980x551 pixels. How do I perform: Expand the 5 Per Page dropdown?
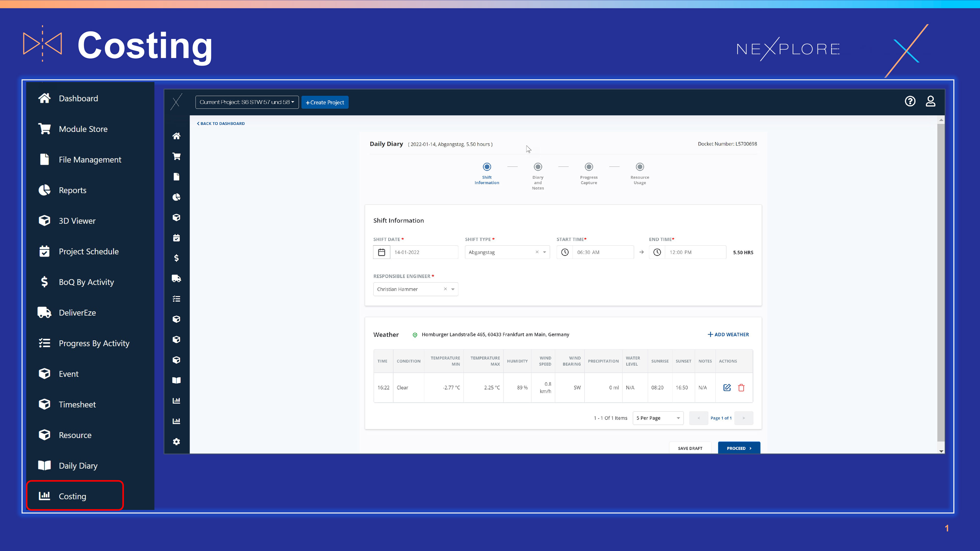(x=658, y=418)
